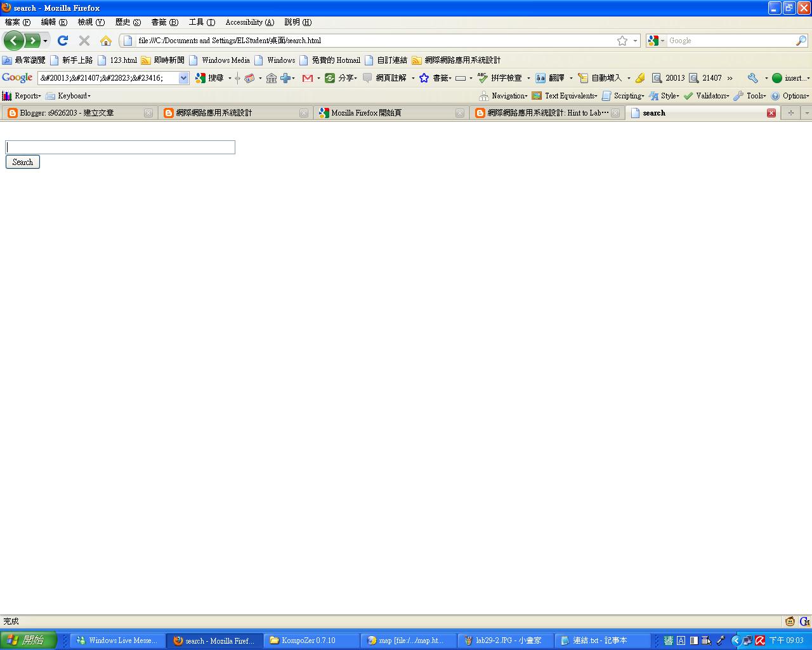Expand Google toolbar search box dropdown
This screenshot has width=812, height=650.
point(183,78)
